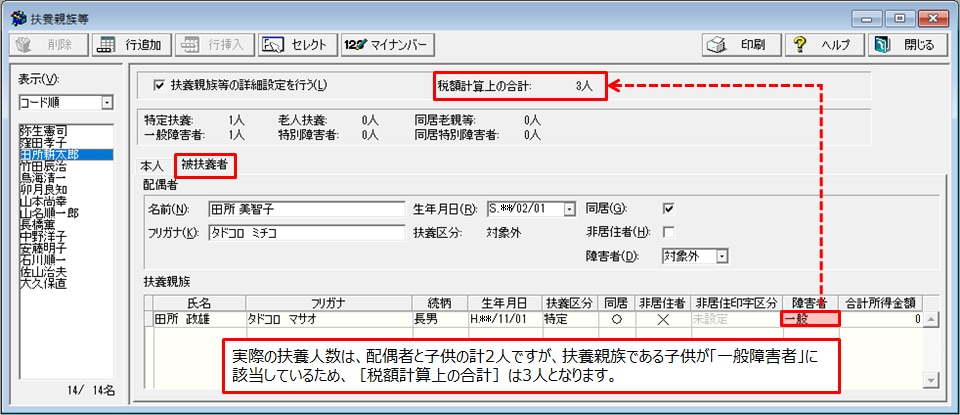Image resolution: width=960 pixels, height=415 pixels.
Task: Click the 扶養親族 table scroll down arrow
Action: coord(932,381)
